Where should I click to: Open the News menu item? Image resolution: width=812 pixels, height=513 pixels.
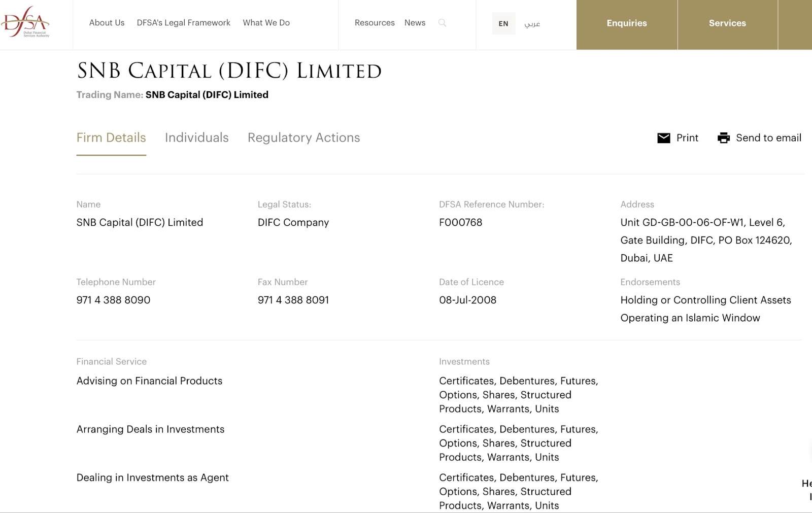(x=415, y=23)
